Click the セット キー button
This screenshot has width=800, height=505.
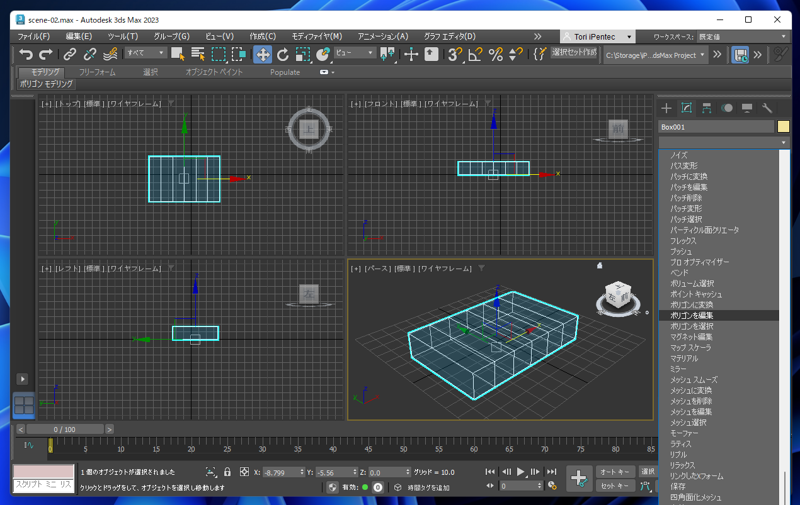pos(615,486)
